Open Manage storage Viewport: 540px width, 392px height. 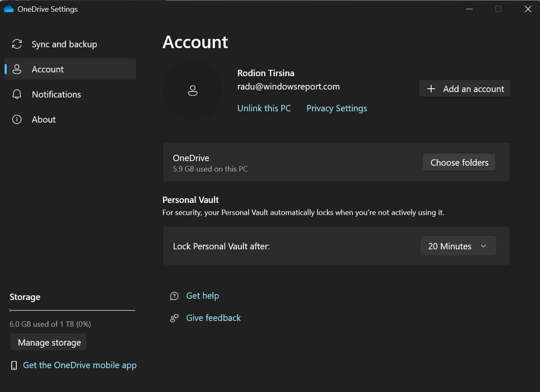pos(49,342)
